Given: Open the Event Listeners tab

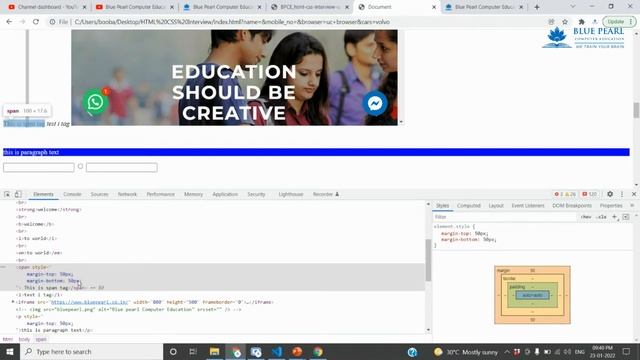Looking at the screenshot, I should pyautogui.click(x=528, y=206).
